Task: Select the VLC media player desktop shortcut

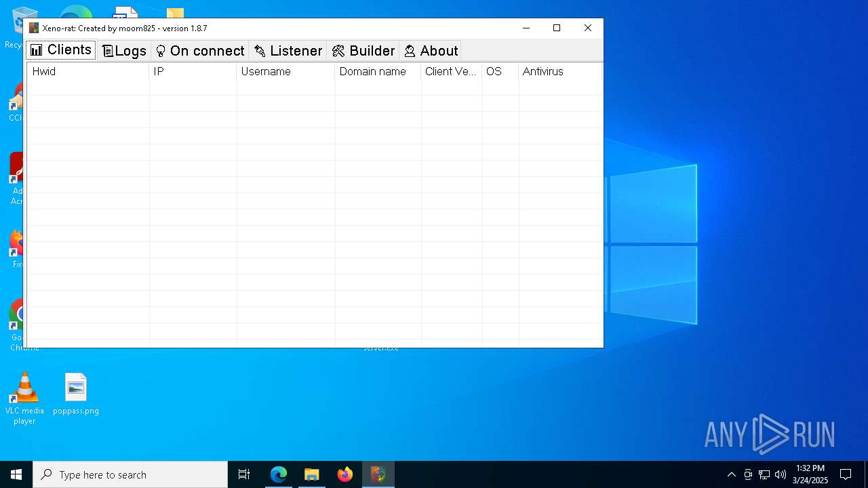Action: pos(24,399)
